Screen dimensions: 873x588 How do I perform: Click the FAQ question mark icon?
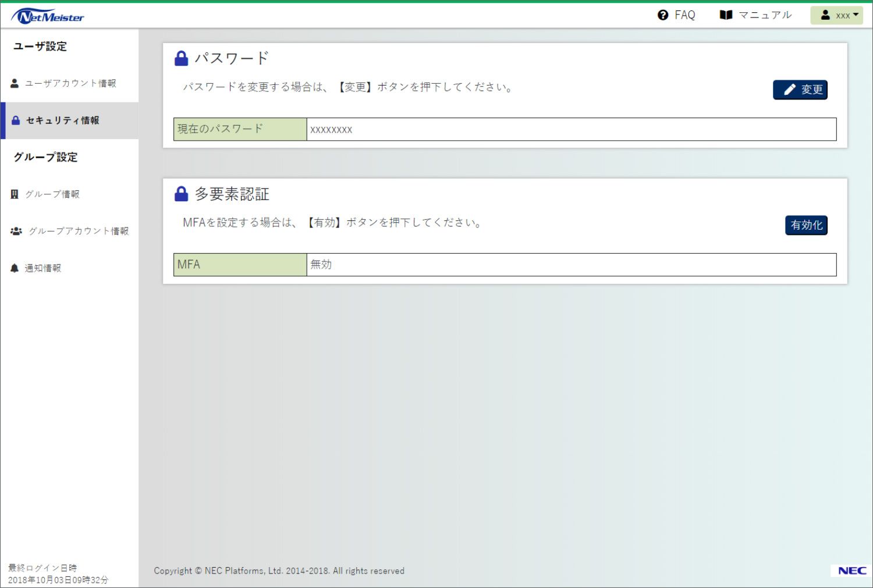coord(663,15)
